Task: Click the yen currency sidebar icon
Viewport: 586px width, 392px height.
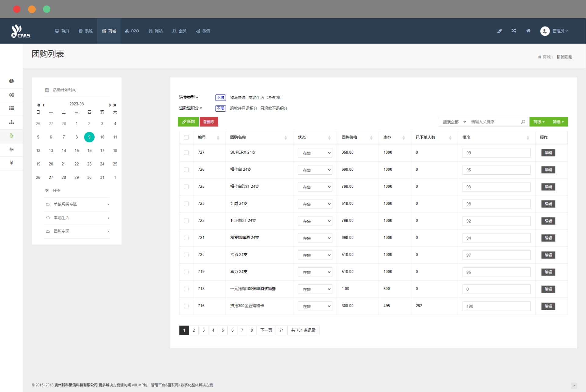Action: pyautogui.click(x=11, y=163)
